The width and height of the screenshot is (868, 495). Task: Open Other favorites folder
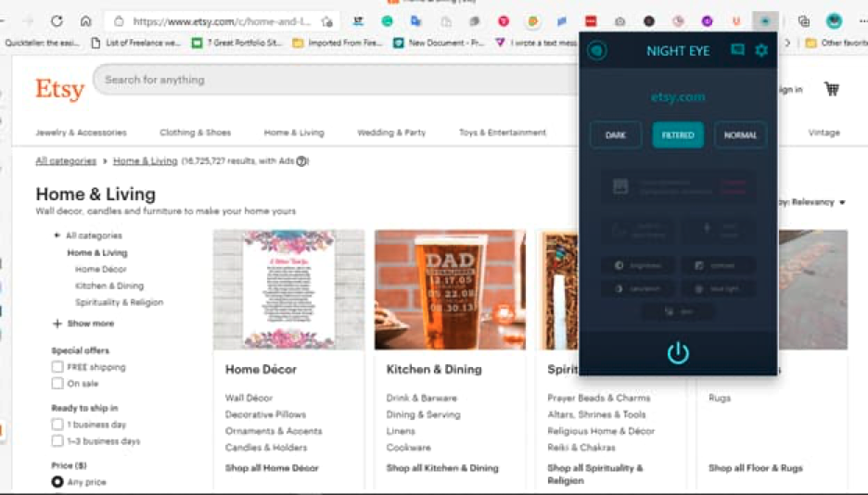click(x=836, y=43)
